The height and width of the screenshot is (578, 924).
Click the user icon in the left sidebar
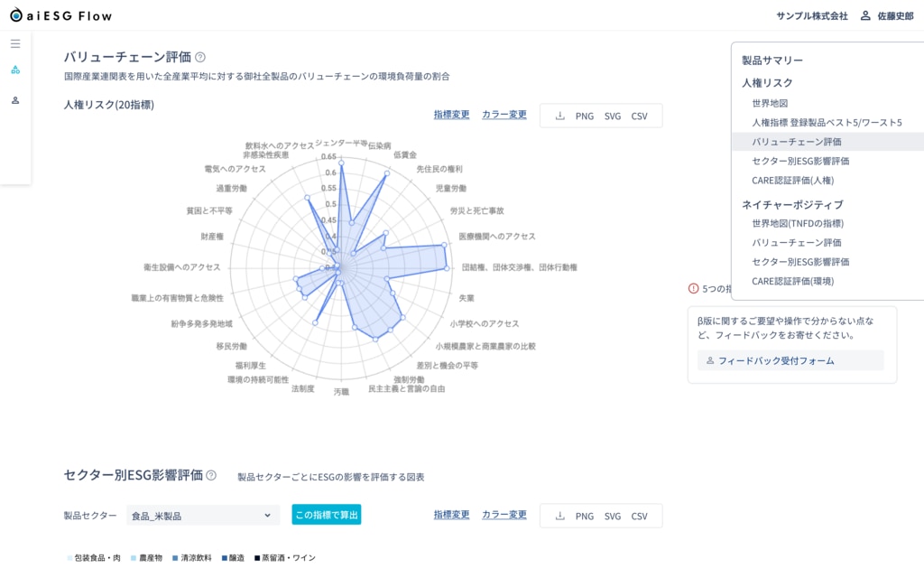click(15, 100)
